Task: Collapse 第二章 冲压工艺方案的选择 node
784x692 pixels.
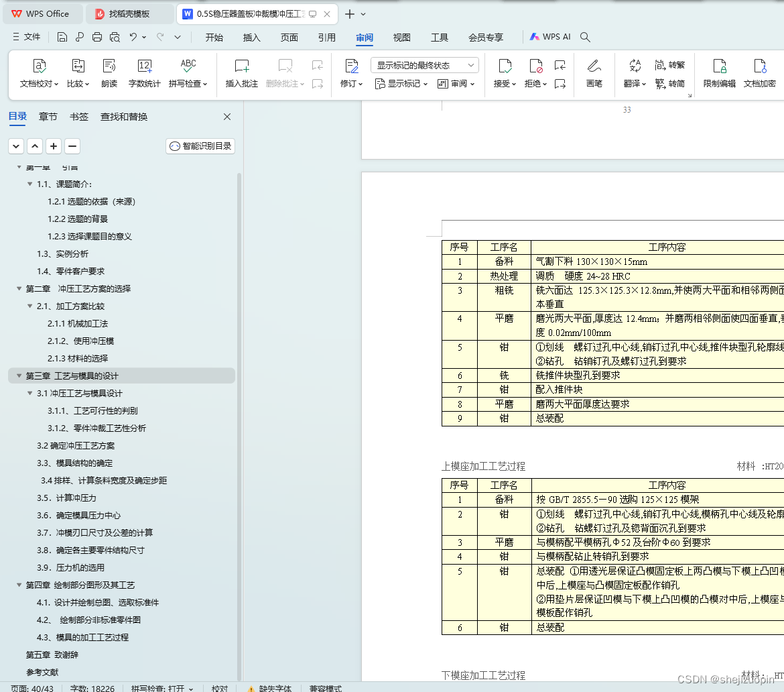Action: (x=19, y=289)
